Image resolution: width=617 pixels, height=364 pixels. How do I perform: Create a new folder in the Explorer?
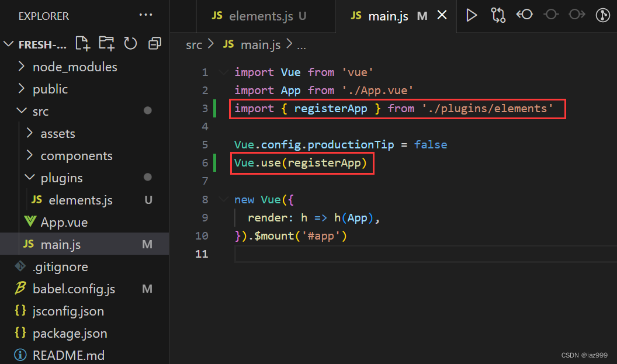pos(106,43)
